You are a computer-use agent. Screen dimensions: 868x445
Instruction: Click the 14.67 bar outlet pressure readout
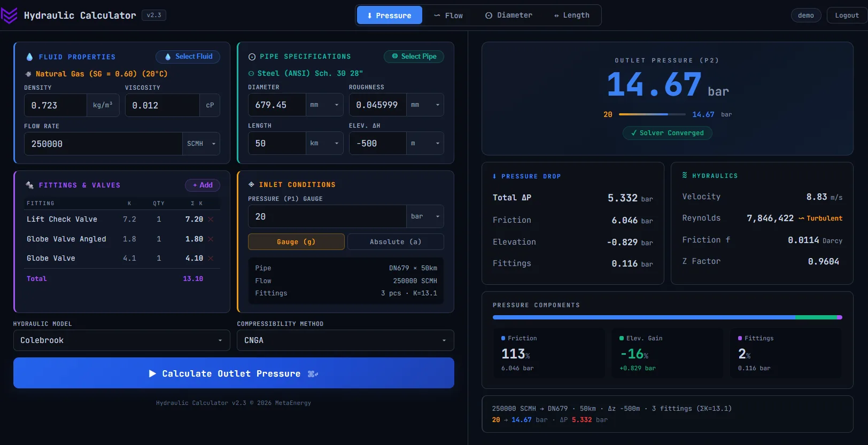click(x=668, y=84)
